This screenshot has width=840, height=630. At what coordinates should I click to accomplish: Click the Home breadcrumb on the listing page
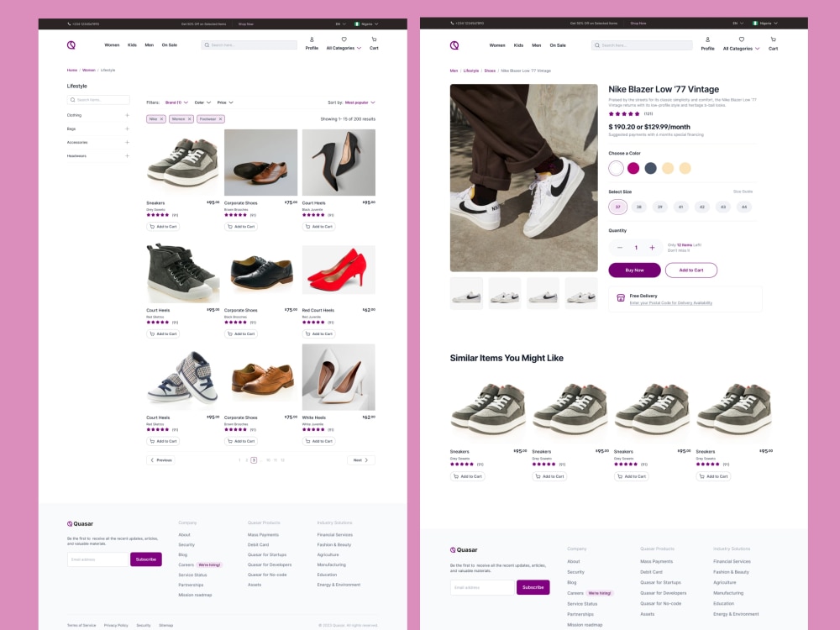tap(71, 71)
